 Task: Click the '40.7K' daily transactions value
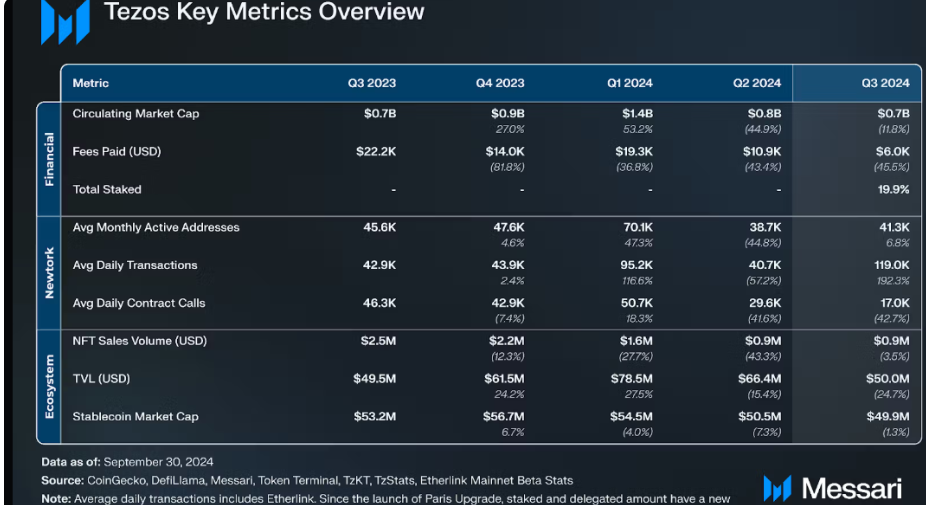(765, 265)
